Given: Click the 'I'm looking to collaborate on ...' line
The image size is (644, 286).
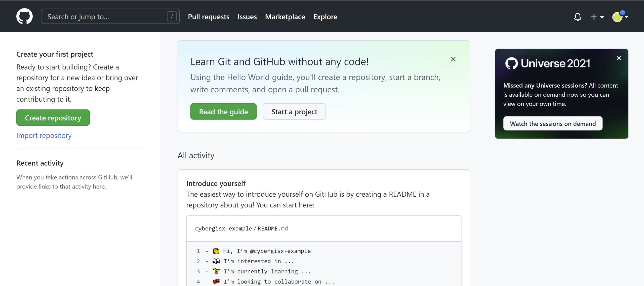Looking at the screenshot, I should click(x=279, y=281).
